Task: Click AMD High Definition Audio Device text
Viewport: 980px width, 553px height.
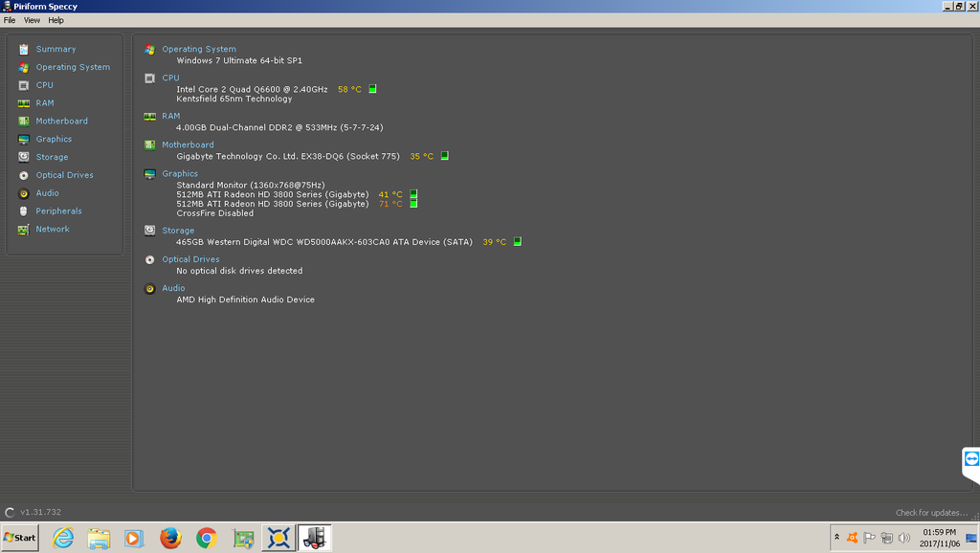Action: tap(245, 299)
